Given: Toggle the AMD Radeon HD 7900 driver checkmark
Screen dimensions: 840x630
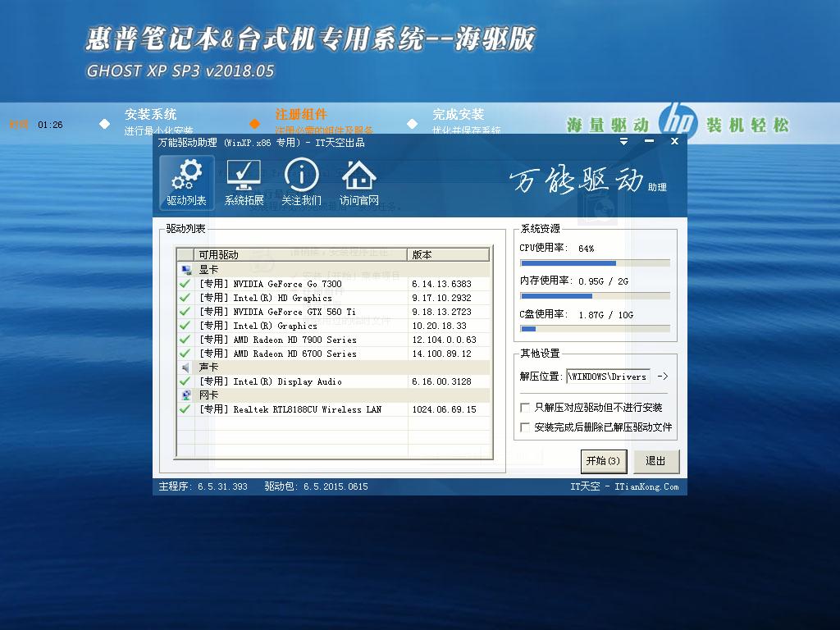Looking at the screenshot, I should coord(185,339).
